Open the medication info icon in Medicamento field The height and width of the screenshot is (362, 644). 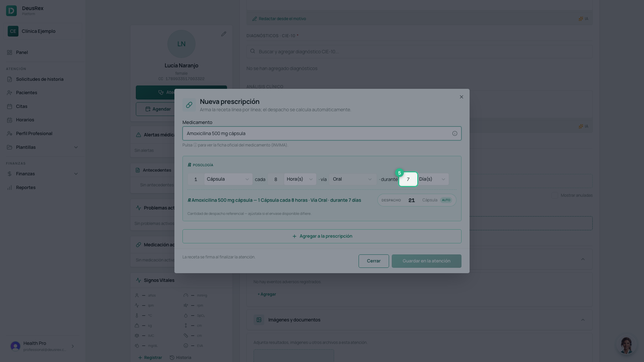point(454,133)
